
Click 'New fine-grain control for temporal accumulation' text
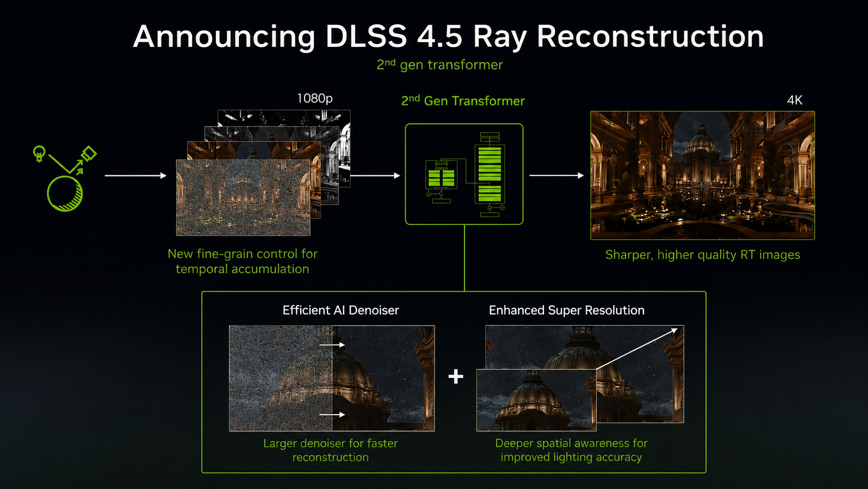tap(242, 261)
